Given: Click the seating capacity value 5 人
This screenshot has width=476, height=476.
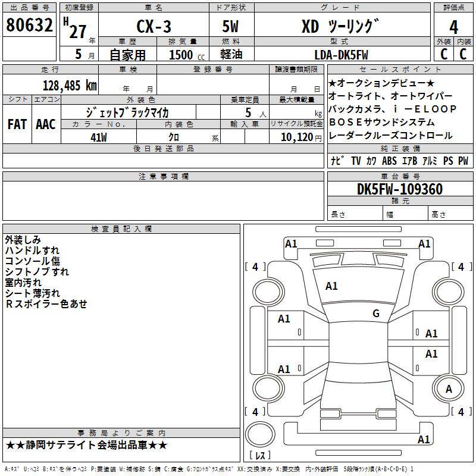Looking at the screenshot, I should click(x=255, y=113).
